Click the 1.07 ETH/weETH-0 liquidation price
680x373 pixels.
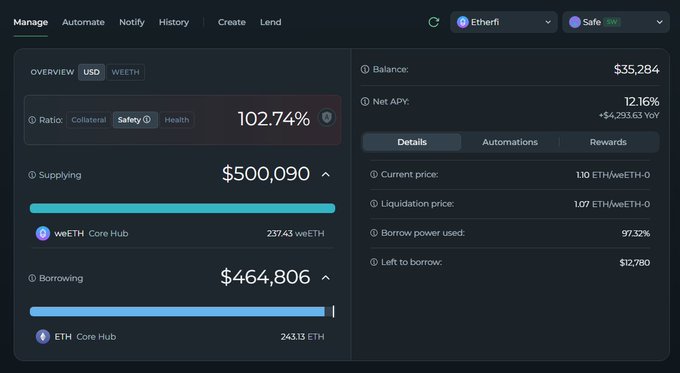[612, 204]
